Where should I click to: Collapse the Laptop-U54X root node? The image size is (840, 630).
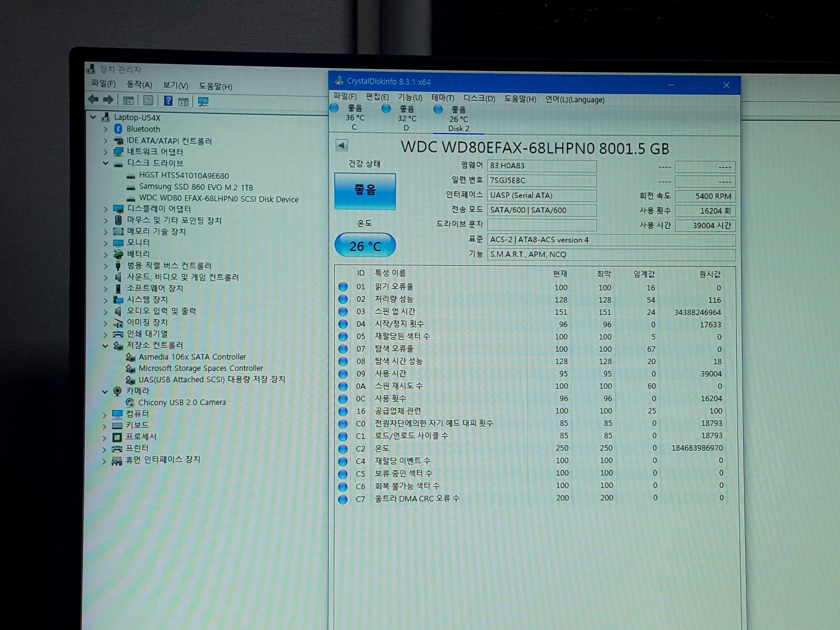point(93,117)
